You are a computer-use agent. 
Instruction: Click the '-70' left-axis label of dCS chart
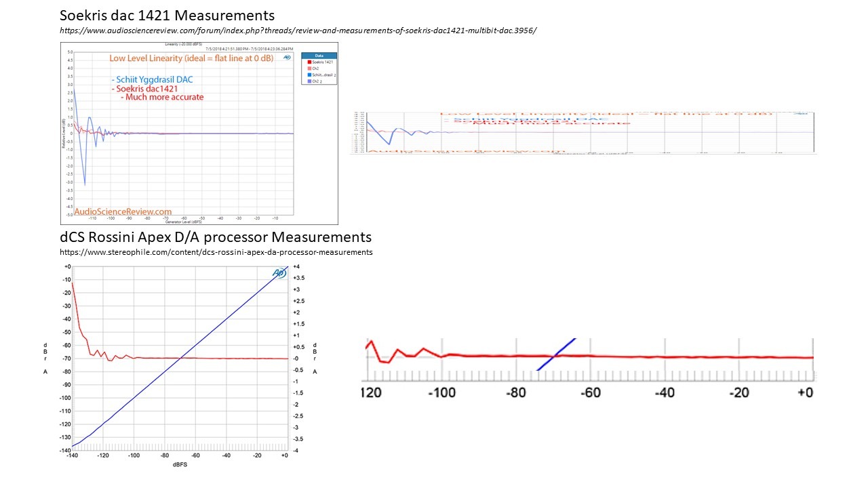tap(66, 358)
